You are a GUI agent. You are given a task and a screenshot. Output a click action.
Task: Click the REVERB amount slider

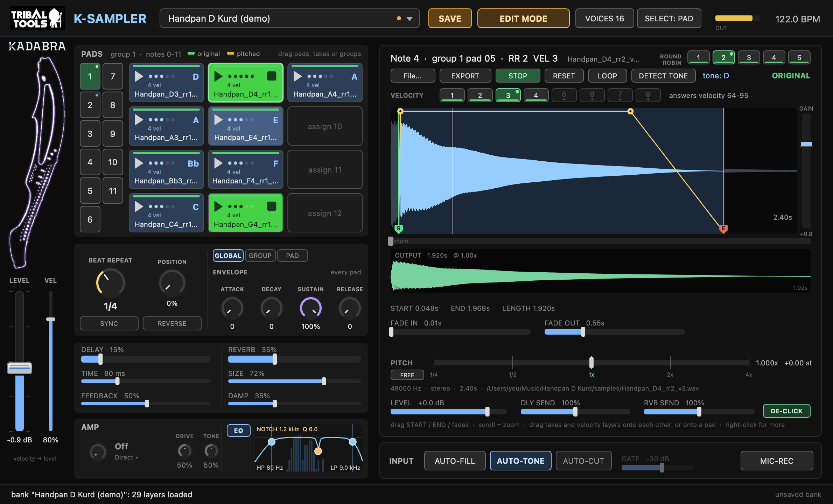[x=294, y=359]
